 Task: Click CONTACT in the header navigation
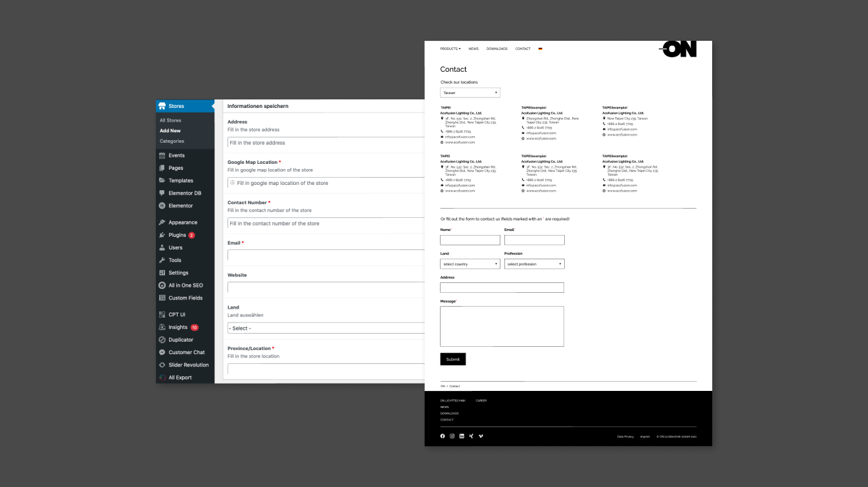[x=523, y=49]
